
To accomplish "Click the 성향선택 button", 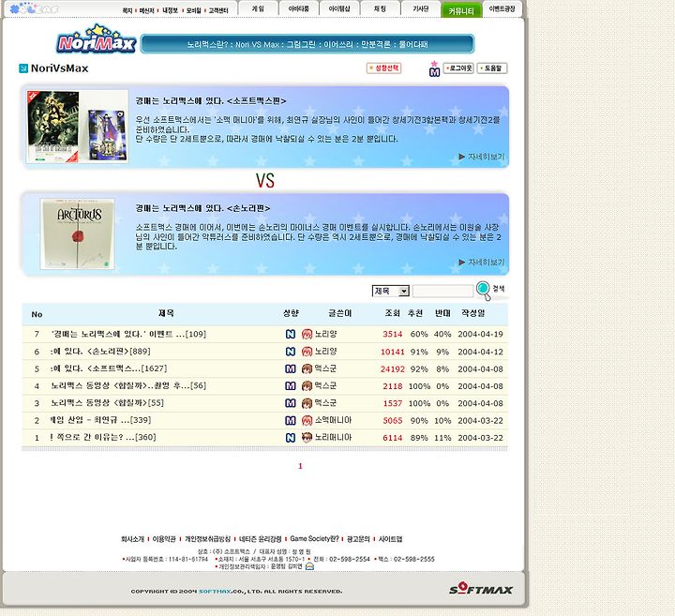I will coord(383,68).
